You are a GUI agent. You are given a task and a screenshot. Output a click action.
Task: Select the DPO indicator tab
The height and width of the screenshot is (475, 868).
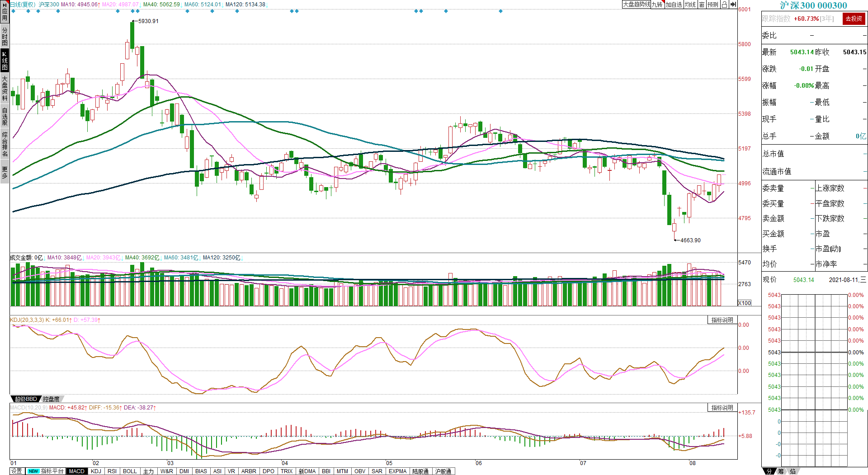269,471
